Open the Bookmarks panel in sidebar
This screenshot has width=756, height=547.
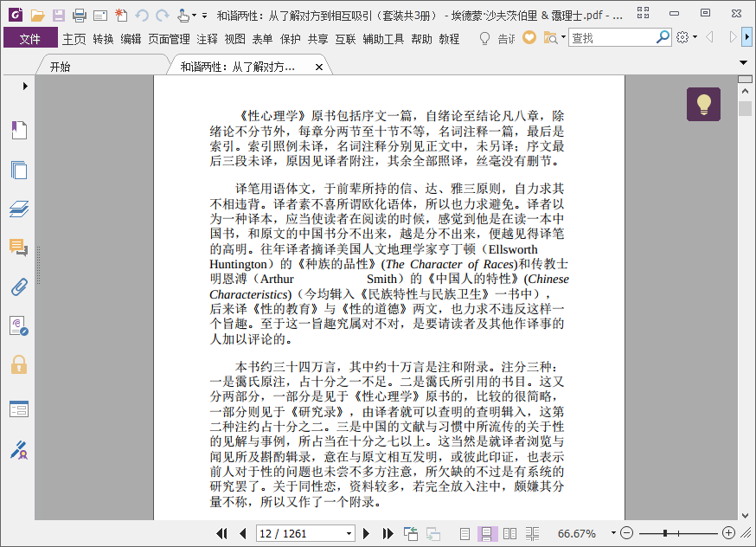click(19, 130)
